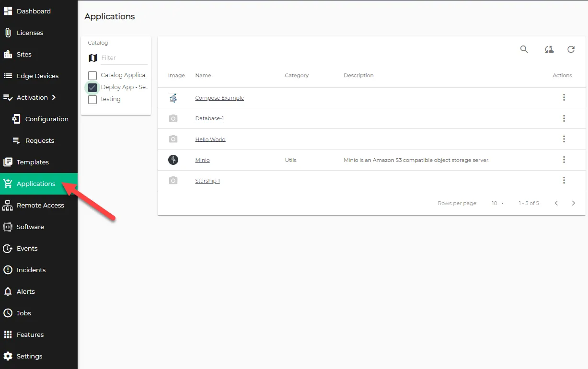Click the Remote Access network icon
The height and width of the screenshot is (369, 588).
[8, 205]
